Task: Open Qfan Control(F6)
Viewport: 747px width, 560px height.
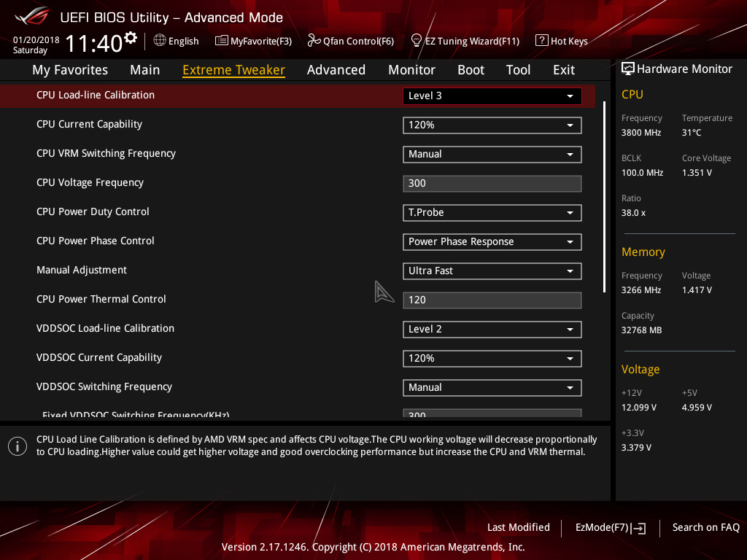Action: coord(351,41)
